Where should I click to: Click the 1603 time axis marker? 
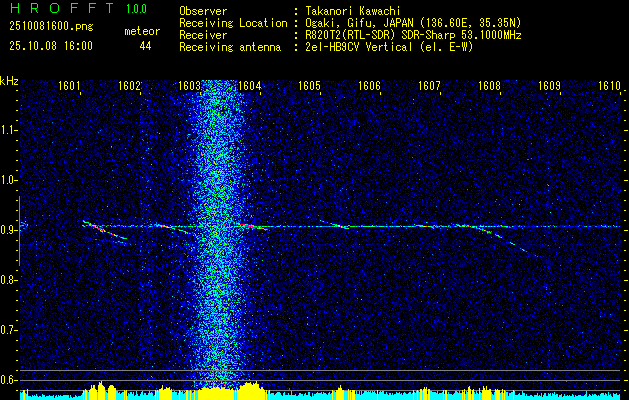tap(189, 85)
